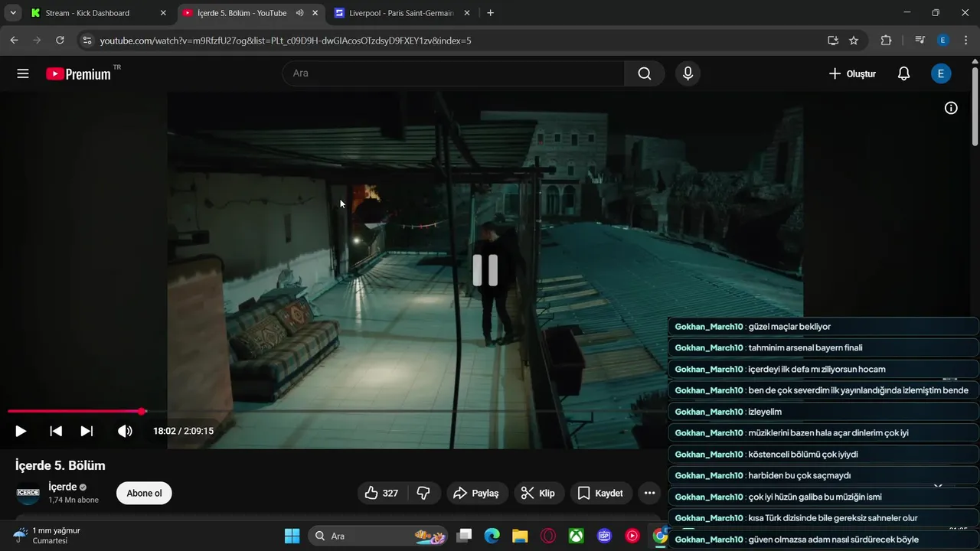View site information icon in address bar

(x=87, y=41)
